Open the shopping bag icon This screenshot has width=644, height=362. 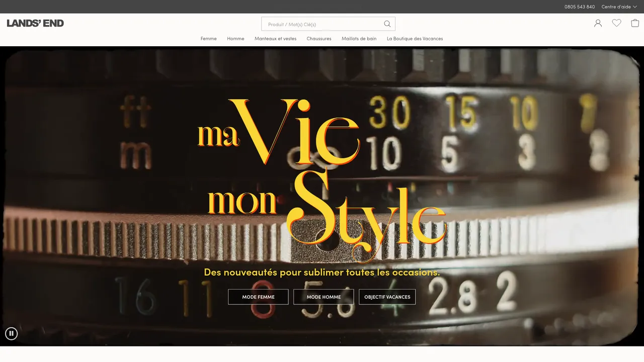point(635,23)
